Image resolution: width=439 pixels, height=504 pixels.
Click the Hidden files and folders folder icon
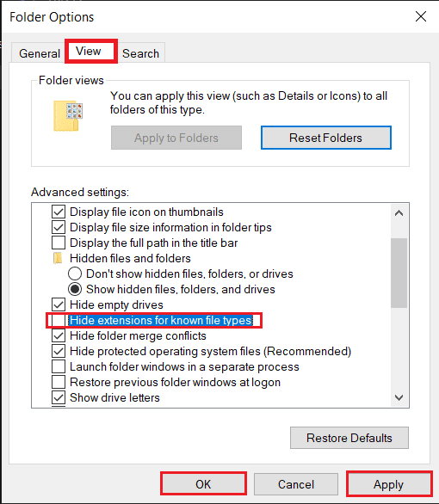click(58, 258)
